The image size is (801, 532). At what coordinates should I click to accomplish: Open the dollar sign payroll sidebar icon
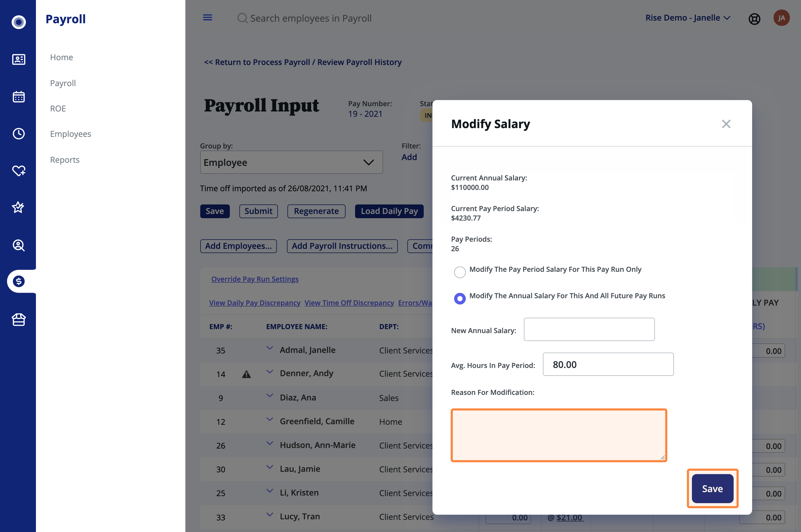point(19,281)
